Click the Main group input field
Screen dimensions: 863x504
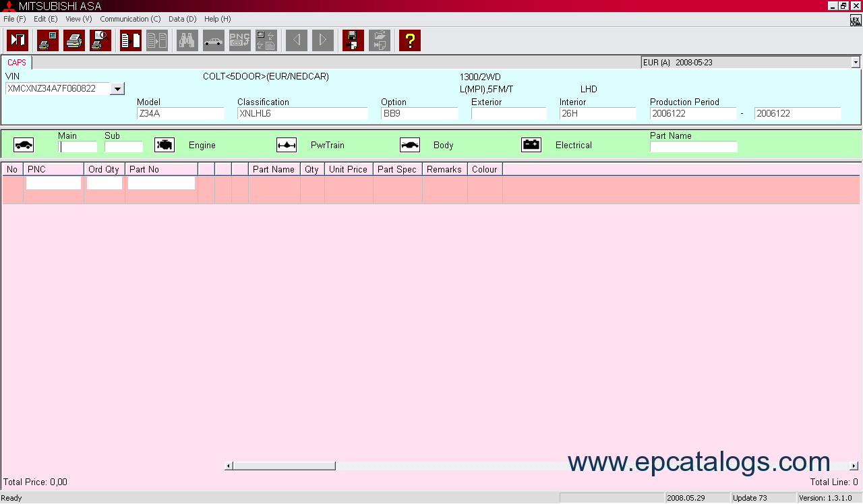click(x=78, y=147)
